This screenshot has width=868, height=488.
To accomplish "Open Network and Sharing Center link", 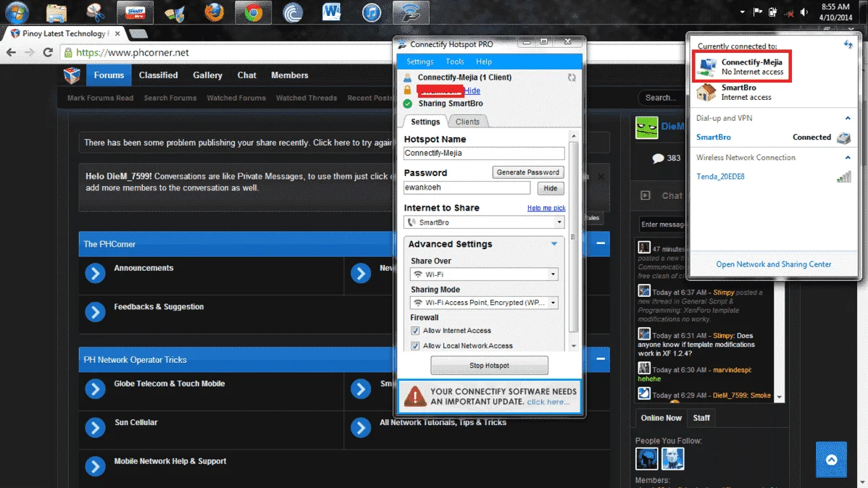I will pos(773,264).
